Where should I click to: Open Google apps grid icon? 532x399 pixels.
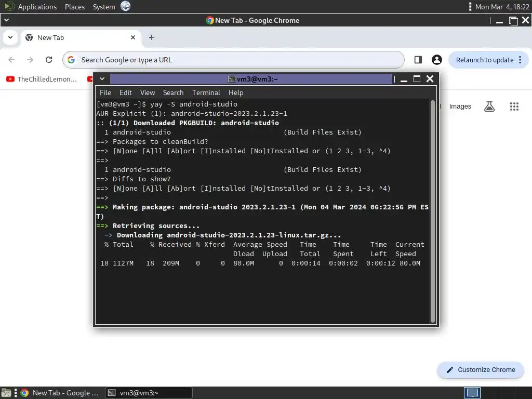point(514,107)
